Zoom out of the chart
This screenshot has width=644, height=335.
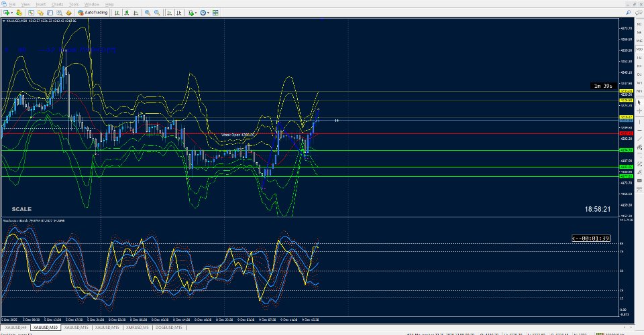[157, 13]
